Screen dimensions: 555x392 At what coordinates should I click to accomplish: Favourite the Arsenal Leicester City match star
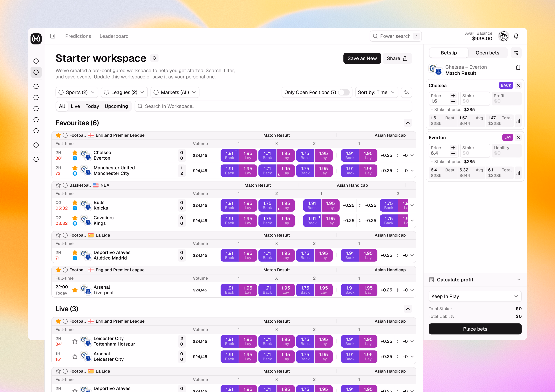pos(75,356)
